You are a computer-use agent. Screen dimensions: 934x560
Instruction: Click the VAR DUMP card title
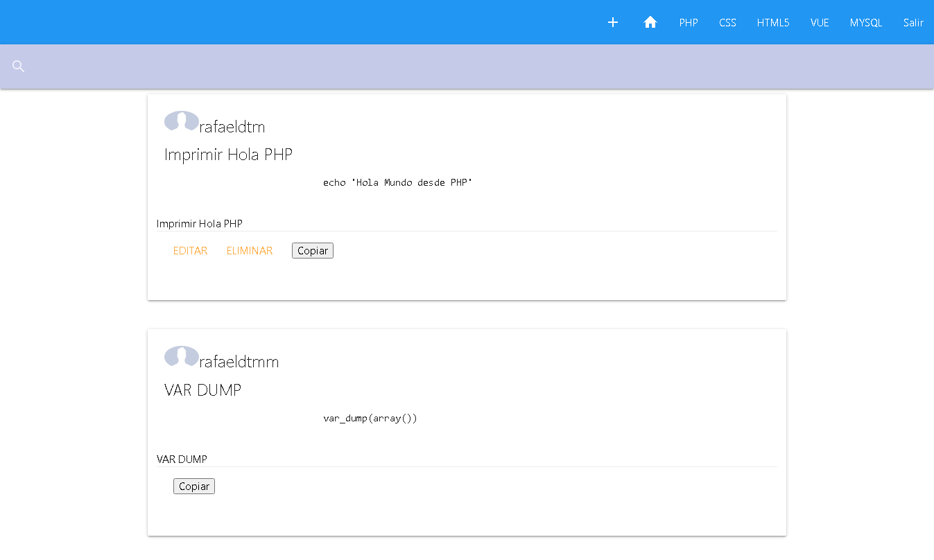[x=202, y=390]
